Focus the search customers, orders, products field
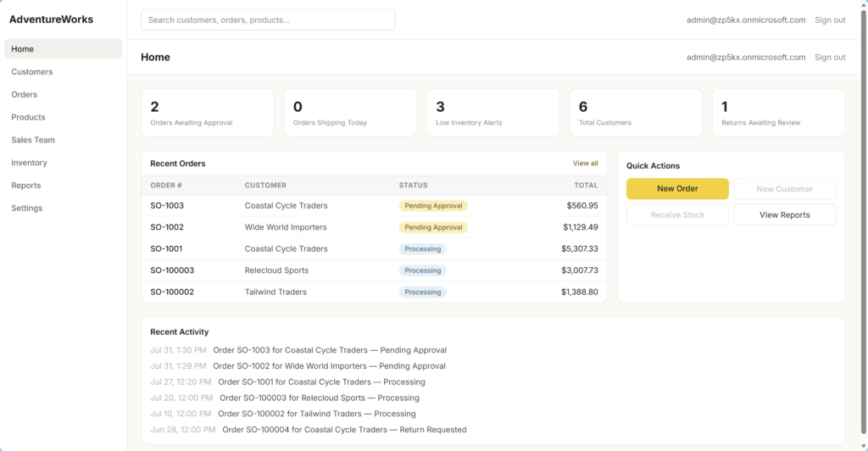The width and height of the screenshot is (868, 451). pyautogui.click(x=268, y=19)
